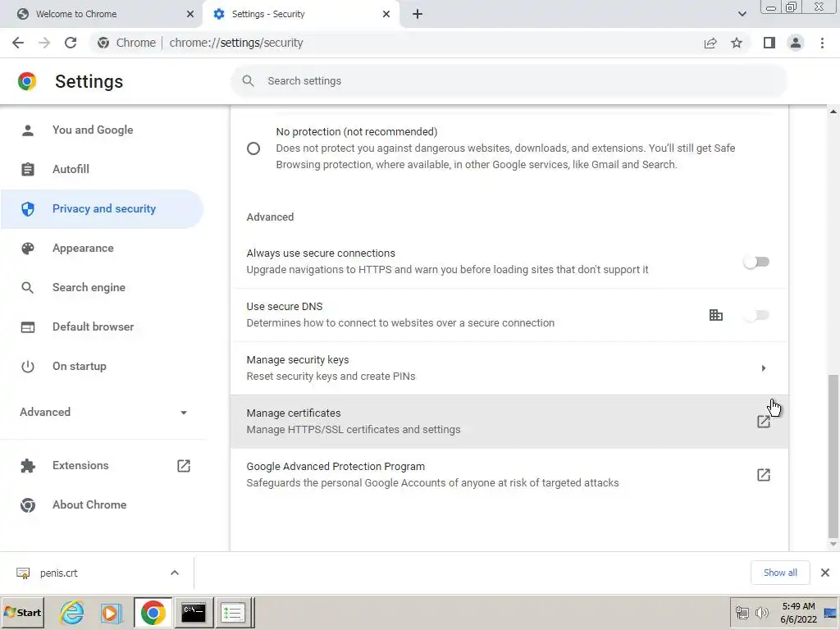
Task: Click the network tray icon
Action: [742, 612]
